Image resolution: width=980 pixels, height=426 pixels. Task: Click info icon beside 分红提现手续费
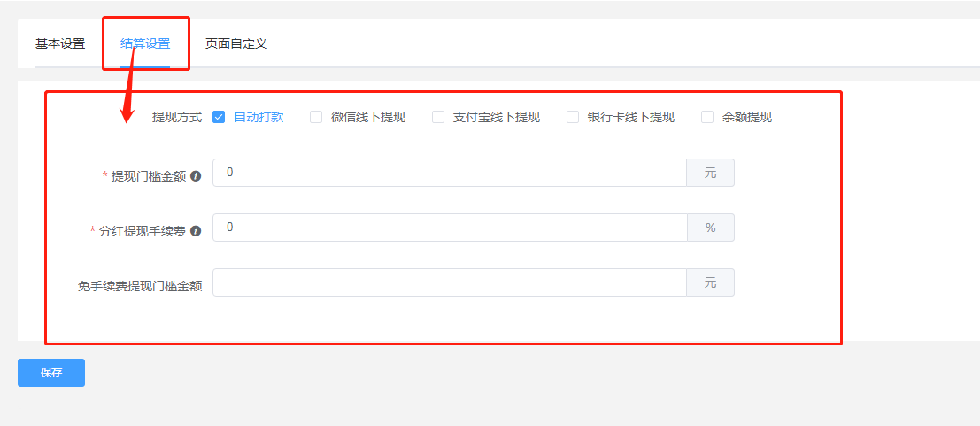(196, 231)
